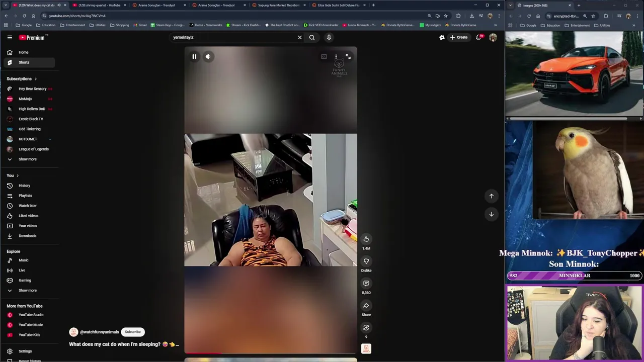Pause the playing Short video
Image resolution: width=644 pixels, height=362 pixels.
click(x=194, y=57)
